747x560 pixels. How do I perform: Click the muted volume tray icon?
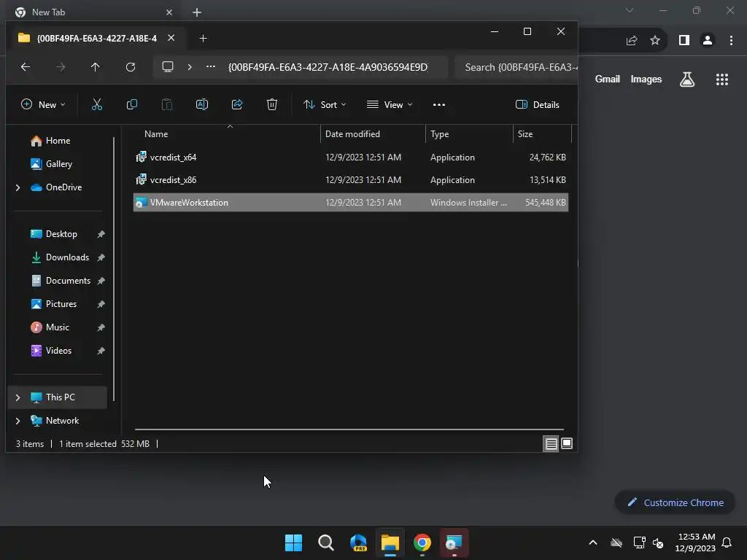click(x=658, y=542)
